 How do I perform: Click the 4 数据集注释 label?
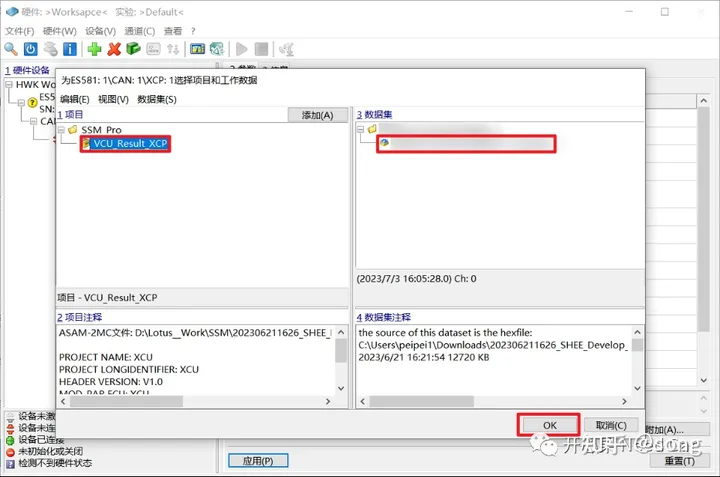[x=383, y=317]
